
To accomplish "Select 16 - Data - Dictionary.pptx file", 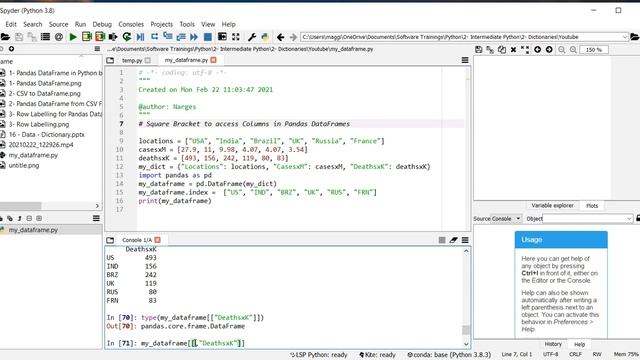I will 47,134.
